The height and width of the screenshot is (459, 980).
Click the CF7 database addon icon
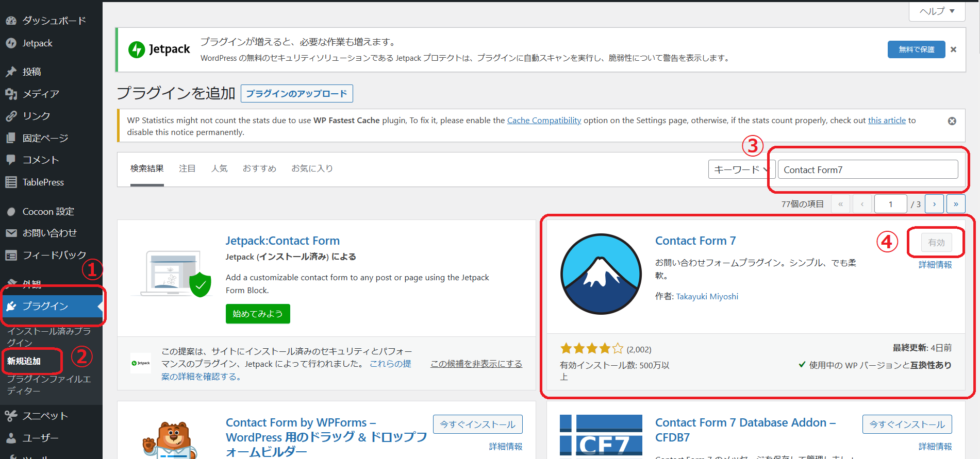601,437
